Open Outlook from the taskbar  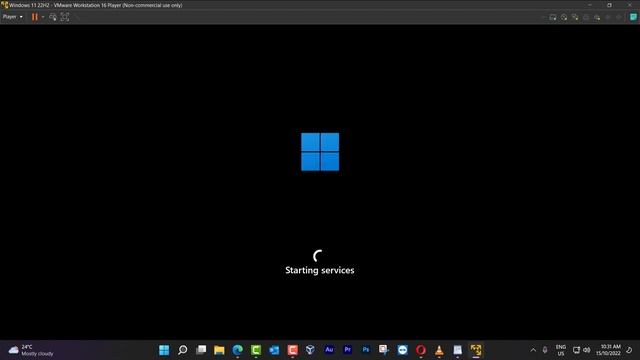[x=274, y=350]
